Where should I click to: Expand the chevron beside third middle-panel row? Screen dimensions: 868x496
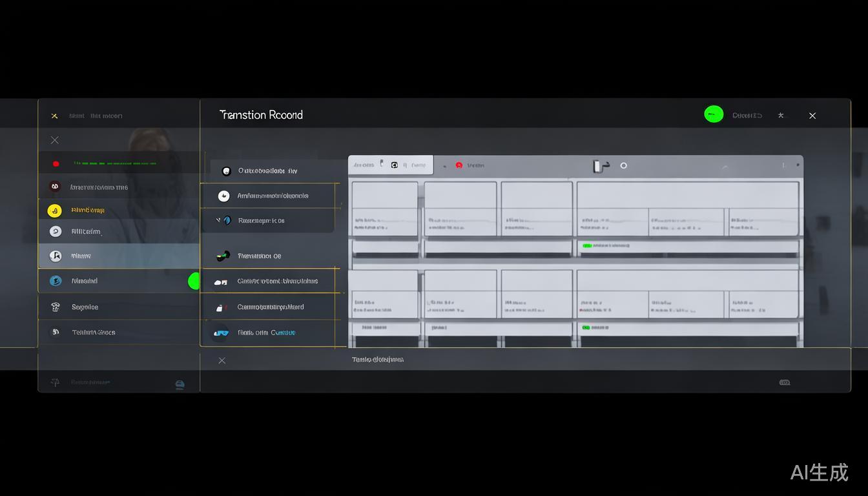coord(218,220)
